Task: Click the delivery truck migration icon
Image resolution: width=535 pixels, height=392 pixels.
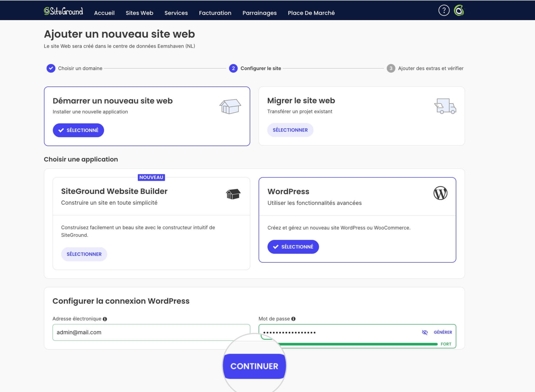Action: 445,106
